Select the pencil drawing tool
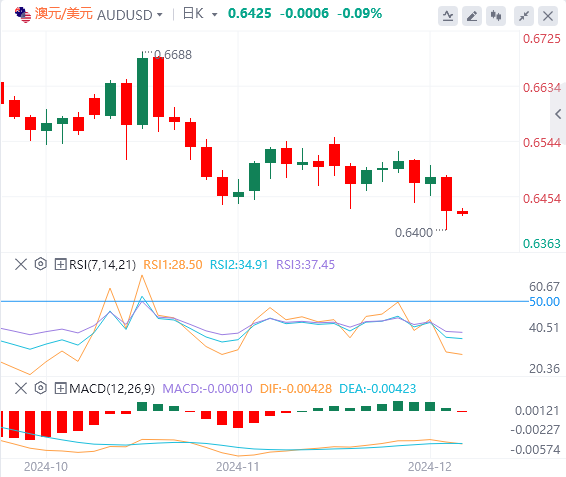Viewport: 566px width, 477px height. tap(472, 16)
